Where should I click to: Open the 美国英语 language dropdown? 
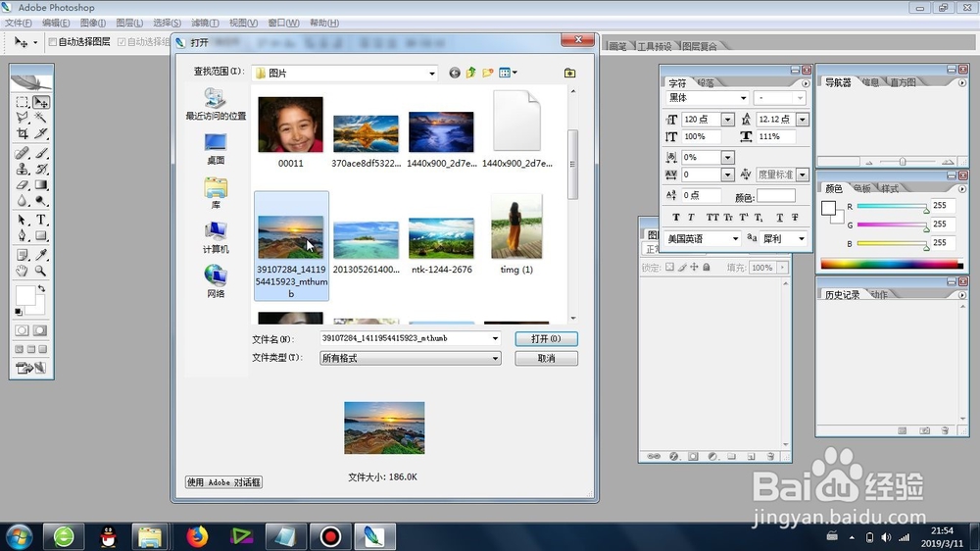click(735, 239)
